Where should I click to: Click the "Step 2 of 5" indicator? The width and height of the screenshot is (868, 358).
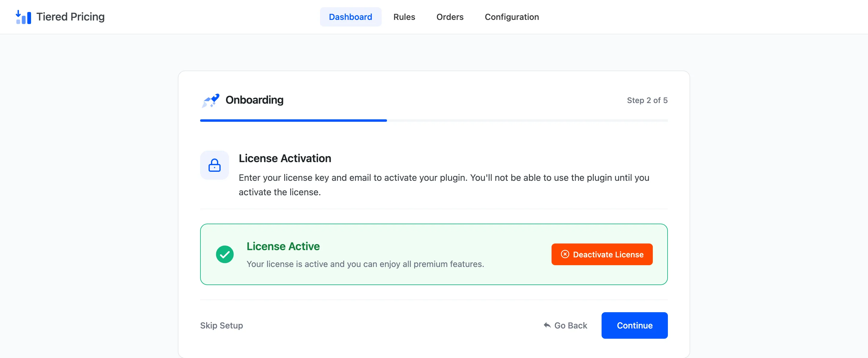click(647, 100)
